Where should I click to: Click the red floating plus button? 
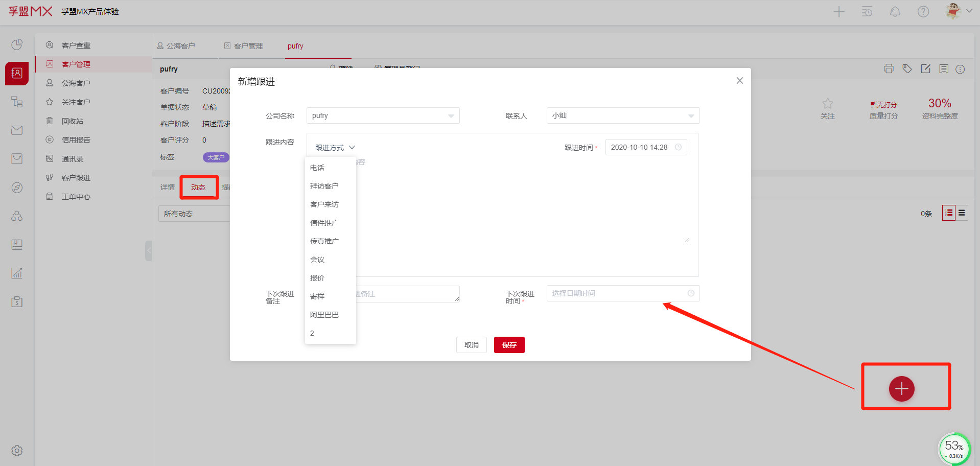[901, 389]
